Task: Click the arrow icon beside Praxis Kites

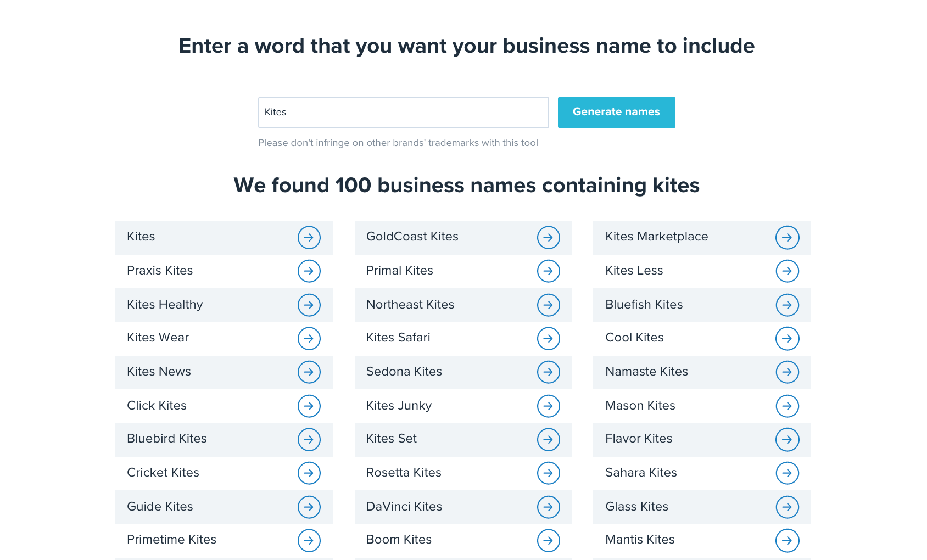Action: coord(309,271)
